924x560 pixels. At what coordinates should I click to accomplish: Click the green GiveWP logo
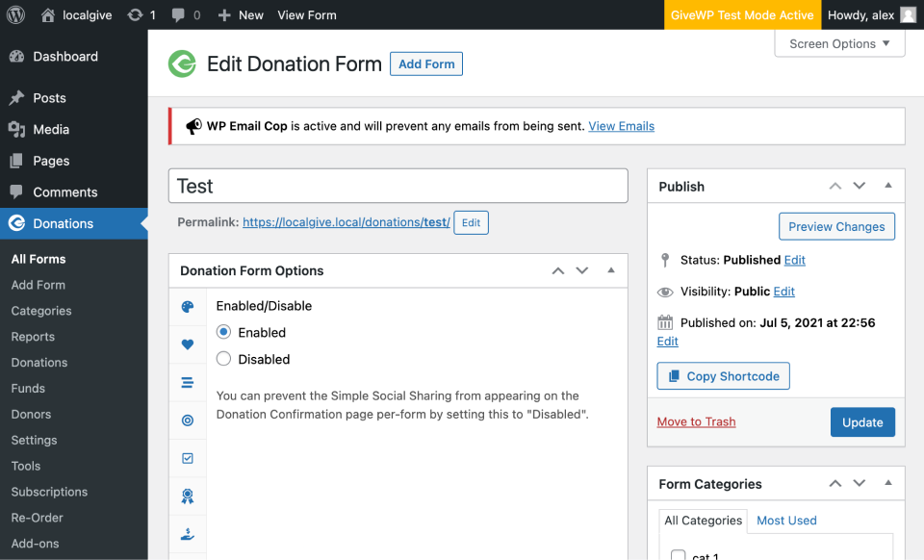(182, 64)
